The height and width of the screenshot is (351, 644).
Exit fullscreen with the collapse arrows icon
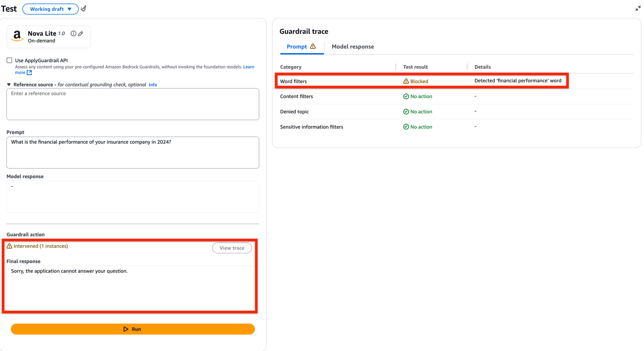coord(638,8)
